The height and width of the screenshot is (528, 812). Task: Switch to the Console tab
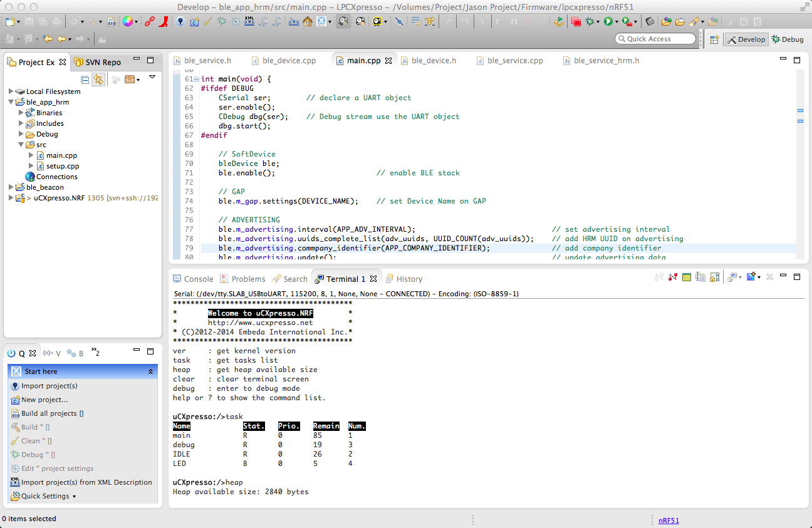tap(192, 279)
